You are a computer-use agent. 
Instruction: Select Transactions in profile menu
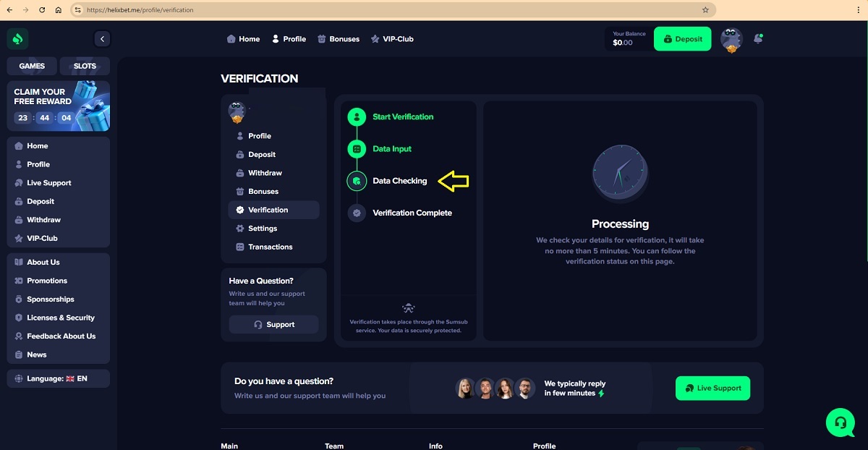click(270, 247)
